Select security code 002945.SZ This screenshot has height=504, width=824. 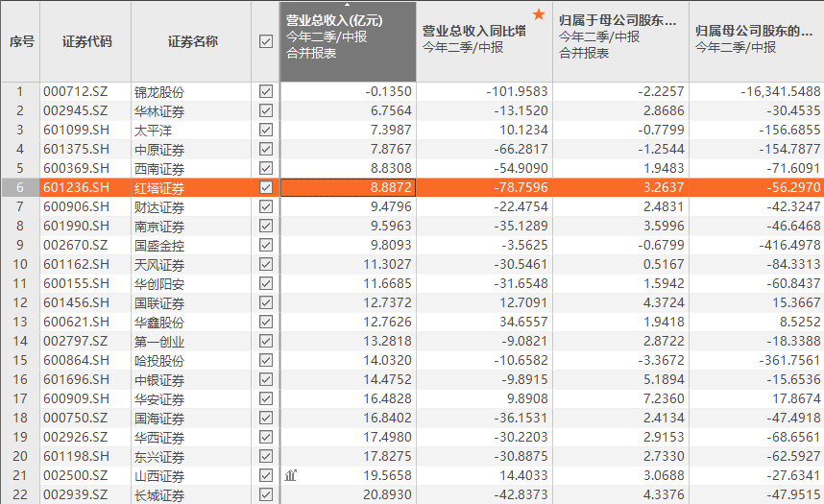(x=76, y=111)
